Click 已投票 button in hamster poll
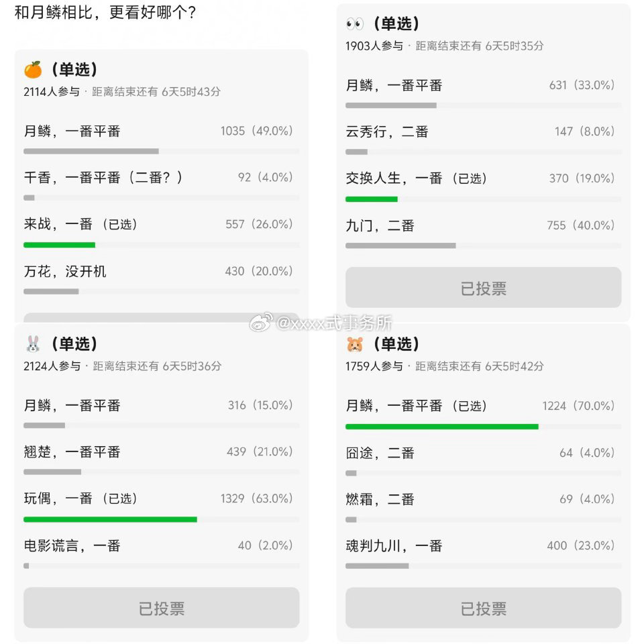This screenshot has height=644, width=644. [483, 608]
